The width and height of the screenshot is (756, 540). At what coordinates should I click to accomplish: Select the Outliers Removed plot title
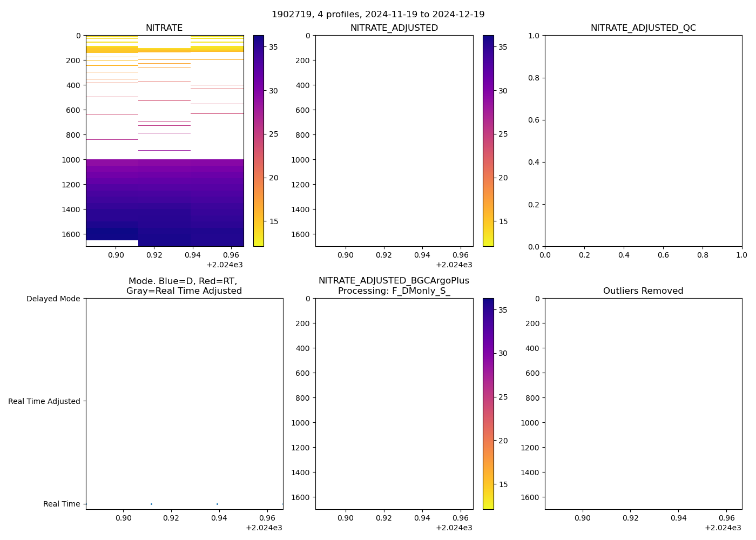(x=643, y=291)
